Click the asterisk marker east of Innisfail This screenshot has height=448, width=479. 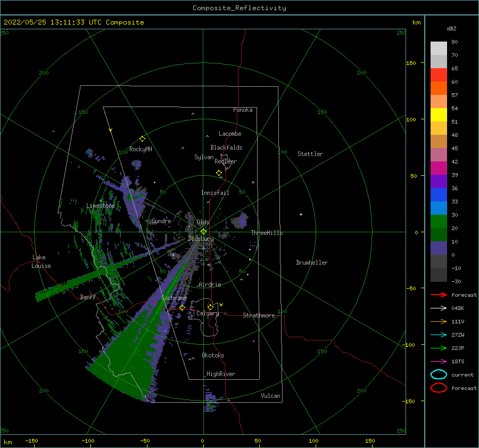point(253,183)
